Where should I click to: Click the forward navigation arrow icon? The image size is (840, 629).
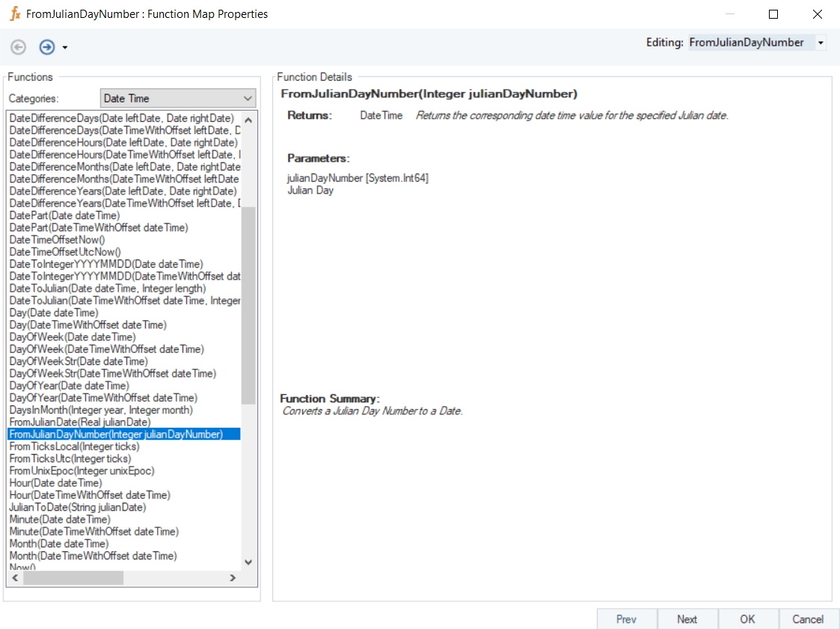tap(47, 47)
